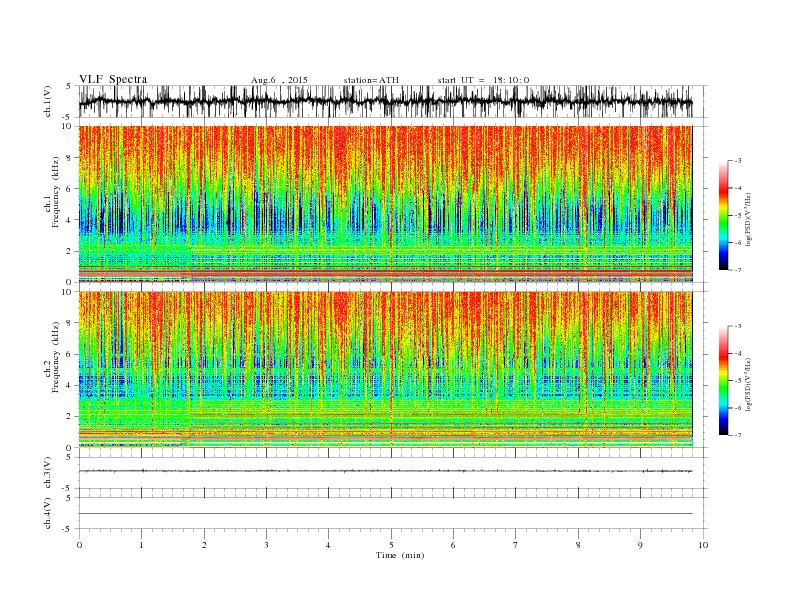The image size is (792, 612).
Task: Click the "6" kHz tick on ch.2 spectrogram
Action: 70,354
